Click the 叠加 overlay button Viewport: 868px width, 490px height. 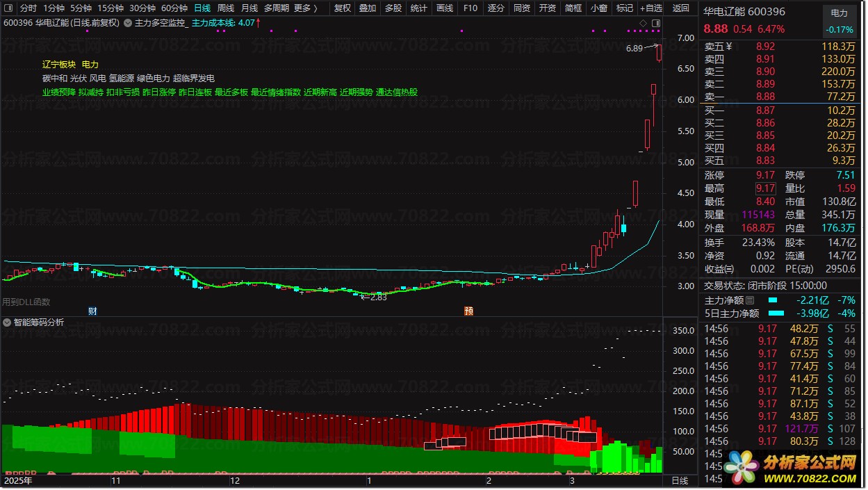(368, 8)
